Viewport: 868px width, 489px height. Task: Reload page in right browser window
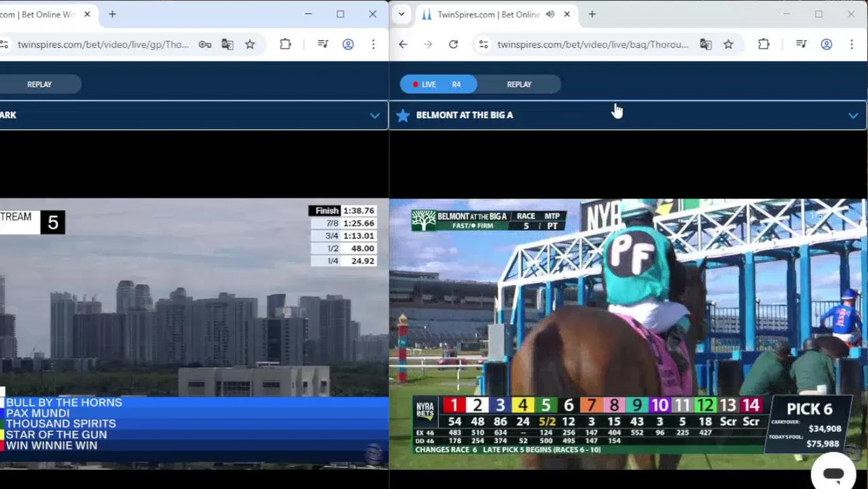tap(453, 45)
